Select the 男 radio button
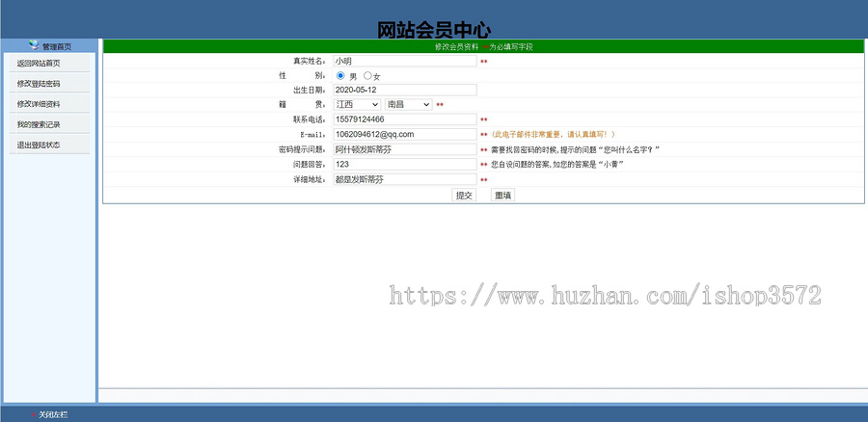The height and width of the screenshot is (422, 868). click(x=340, y=76)
